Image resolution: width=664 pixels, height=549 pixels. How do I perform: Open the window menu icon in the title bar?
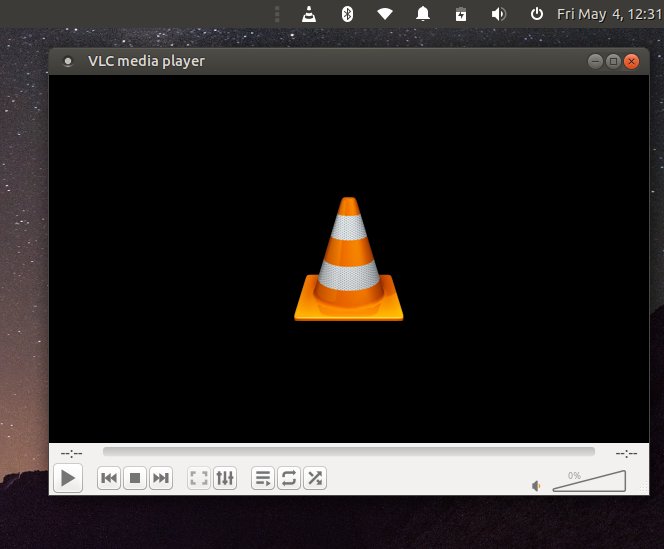[68, 61]
